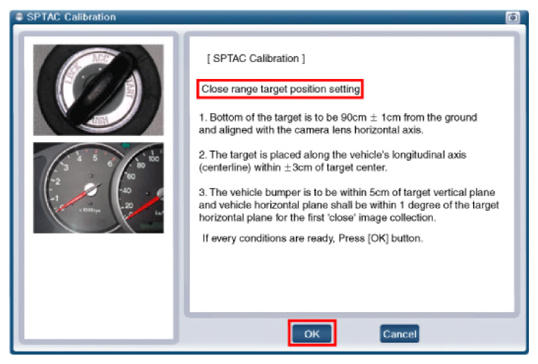
Task: Click instruction 3 about vehicle bumper distance
Action: (x=349, y=205)
